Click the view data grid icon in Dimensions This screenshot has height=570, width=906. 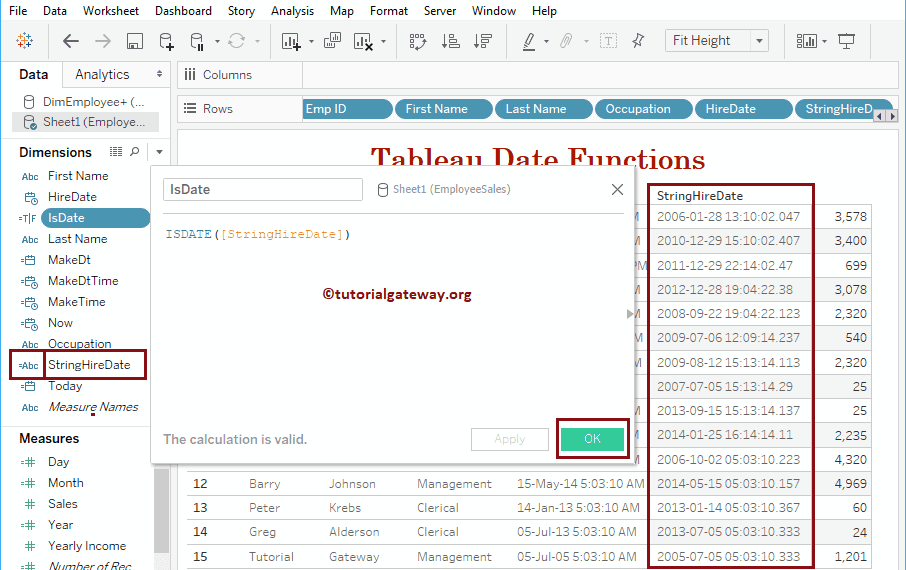tap(116, 151)
